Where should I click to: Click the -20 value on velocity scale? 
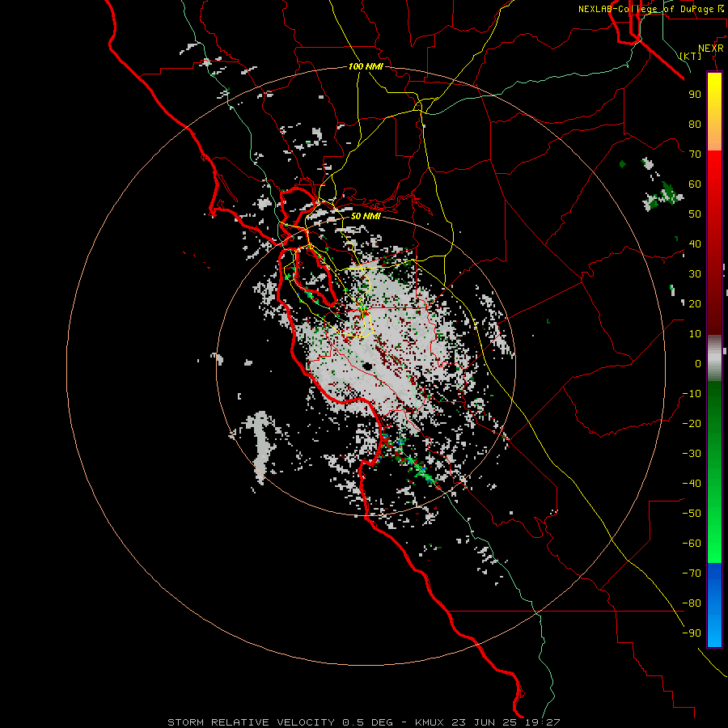[x=692, y=424]
